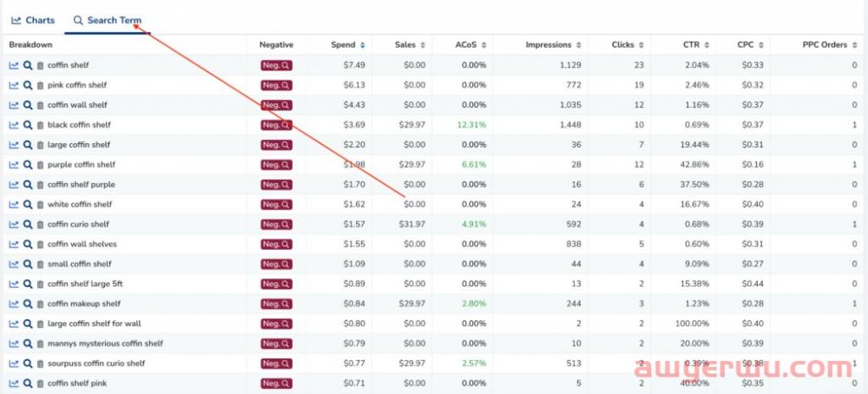Click Neg. button for small coffin shelf
Image resolution: width=868 pixels, height=394 pixels.
[x=276, y=264]
